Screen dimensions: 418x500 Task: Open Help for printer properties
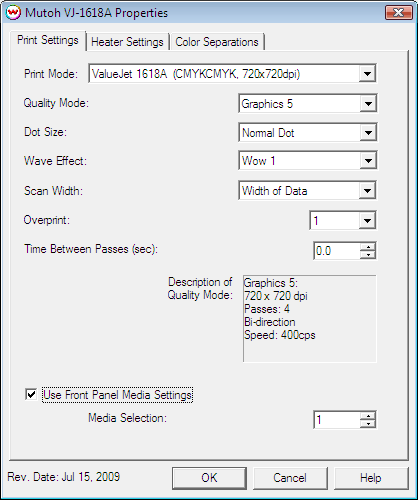coord(371,478)
